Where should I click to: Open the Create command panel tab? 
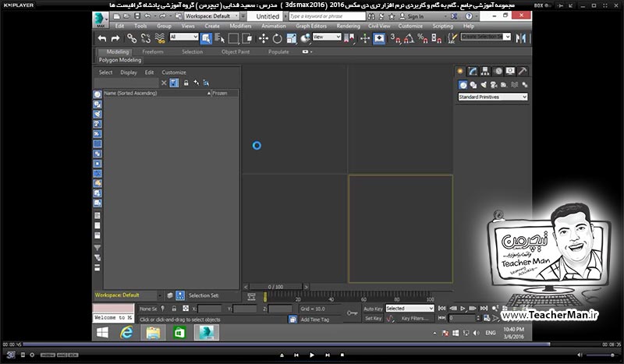pos(460,71)
